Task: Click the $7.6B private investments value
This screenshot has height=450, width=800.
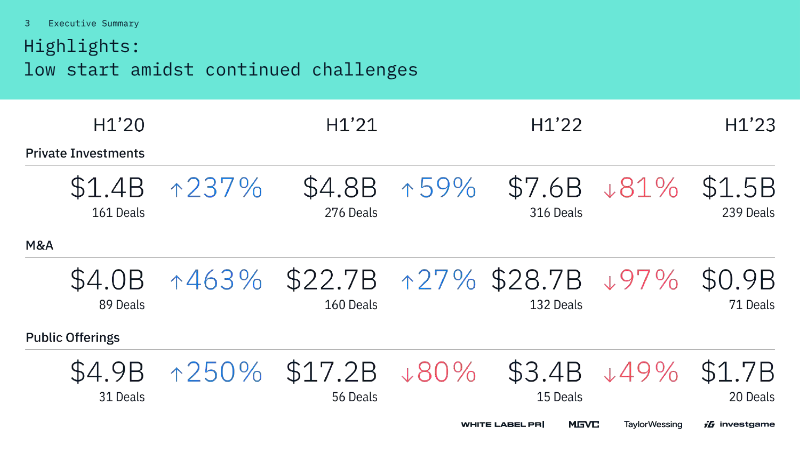Action: click(544, 188)
